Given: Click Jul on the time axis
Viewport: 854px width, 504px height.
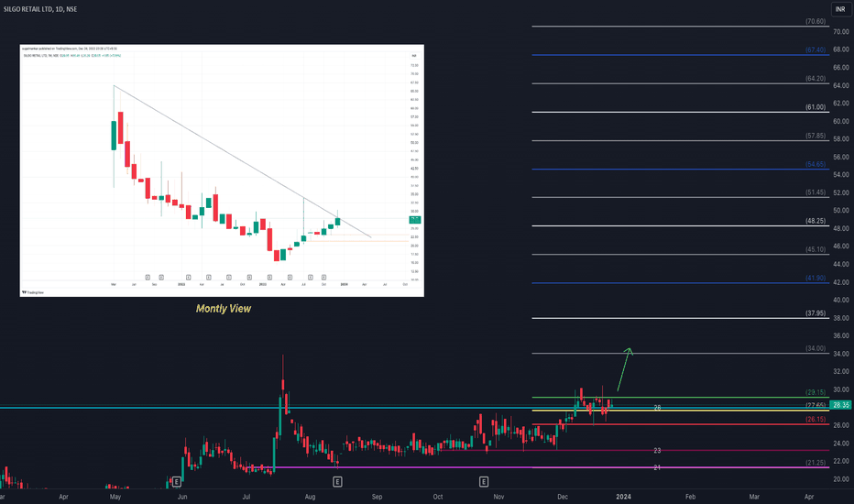Looking at the screenshot, I should tap(246, 497).
